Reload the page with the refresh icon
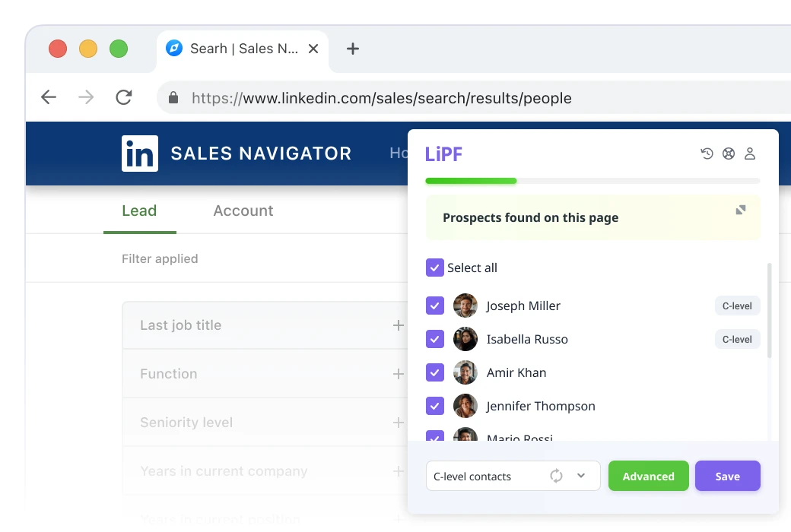 click(124, 97)
